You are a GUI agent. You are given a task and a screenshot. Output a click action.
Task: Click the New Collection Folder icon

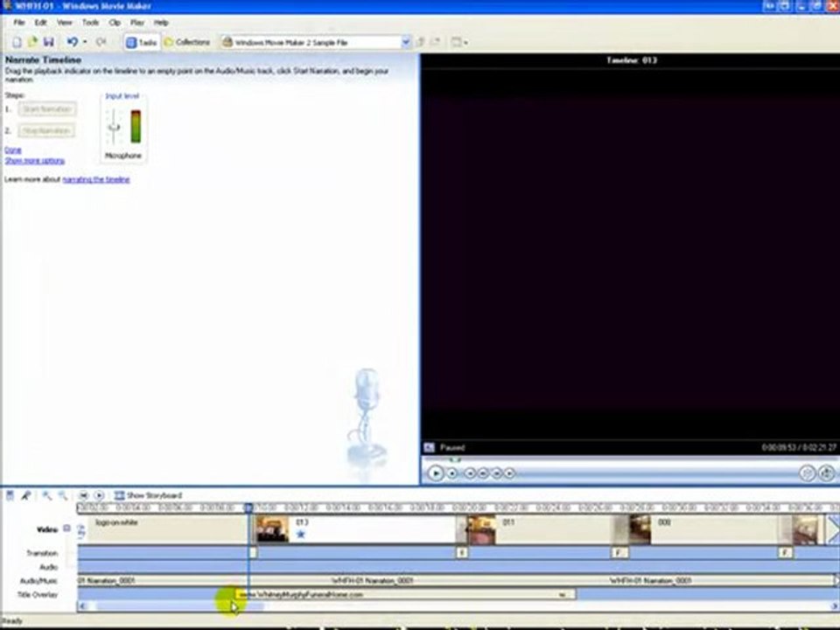click(436, 42)
